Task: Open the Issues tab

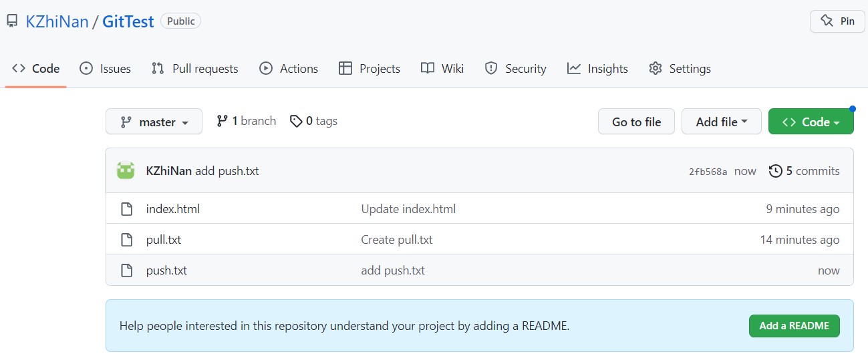Action: coord(105,68)
